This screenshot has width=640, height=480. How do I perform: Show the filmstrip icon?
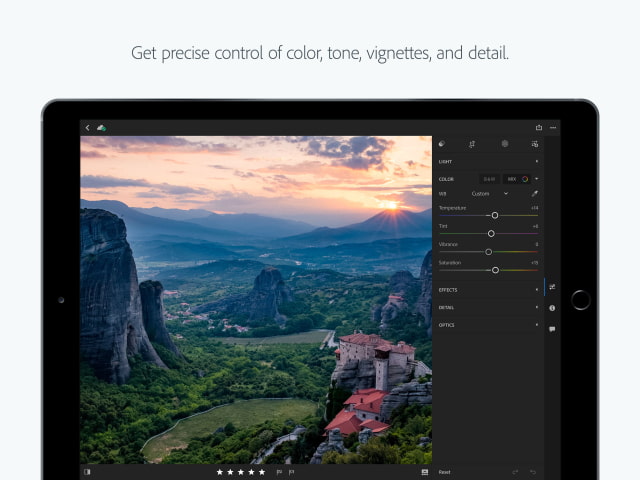[x=425, y=472]
